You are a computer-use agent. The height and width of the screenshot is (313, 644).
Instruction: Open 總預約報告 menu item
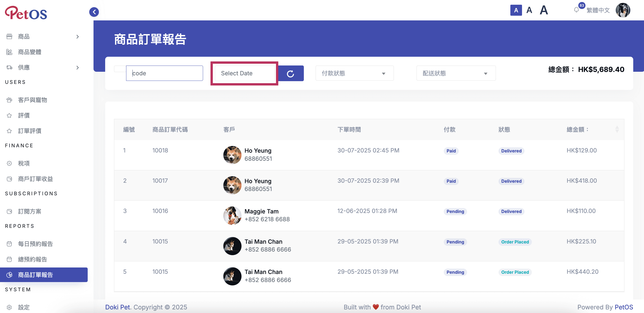33,259
